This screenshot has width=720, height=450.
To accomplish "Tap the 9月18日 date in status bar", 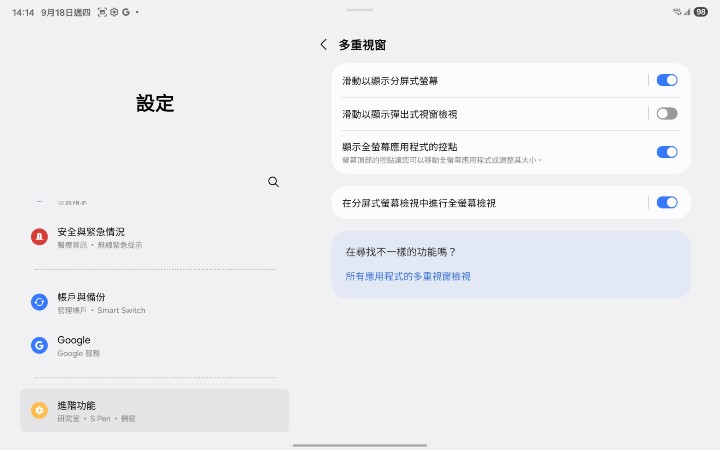I will [x=66, y=12].
